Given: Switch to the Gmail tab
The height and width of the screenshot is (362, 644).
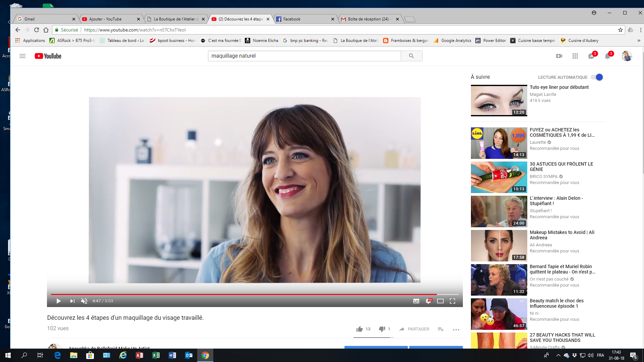Looking at the screenshot, I should 46,19.
